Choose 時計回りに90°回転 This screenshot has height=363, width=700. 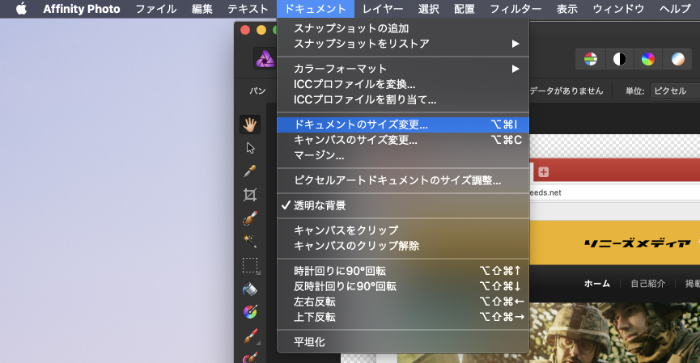[403, 271]
